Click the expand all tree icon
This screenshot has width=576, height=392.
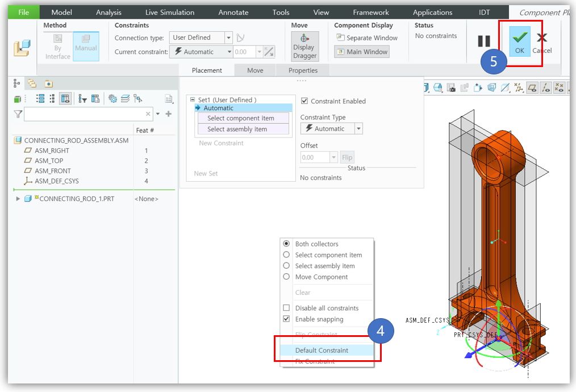click(x=40, y=98)
